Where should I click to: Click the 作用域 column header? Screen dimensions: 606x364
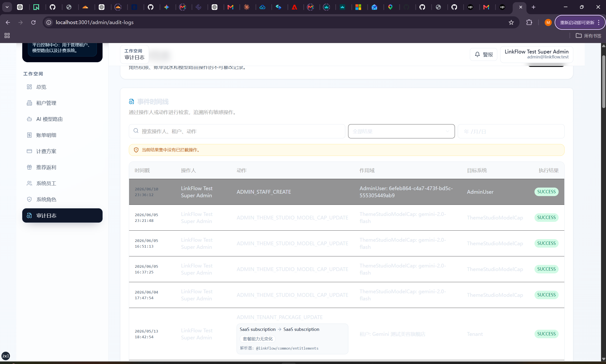click(367, 171)
